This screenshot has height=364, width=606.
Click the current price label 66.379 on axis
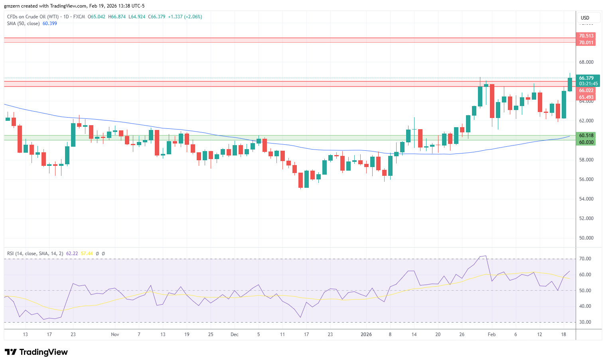click(x=586, y=78)
